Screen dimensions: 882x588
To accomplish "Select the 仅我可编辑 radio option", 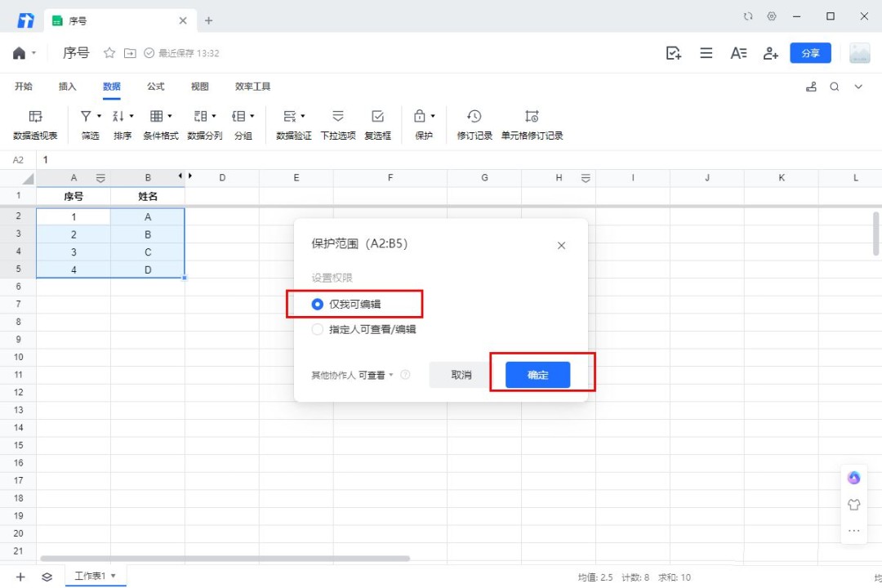I will point(318,304).
